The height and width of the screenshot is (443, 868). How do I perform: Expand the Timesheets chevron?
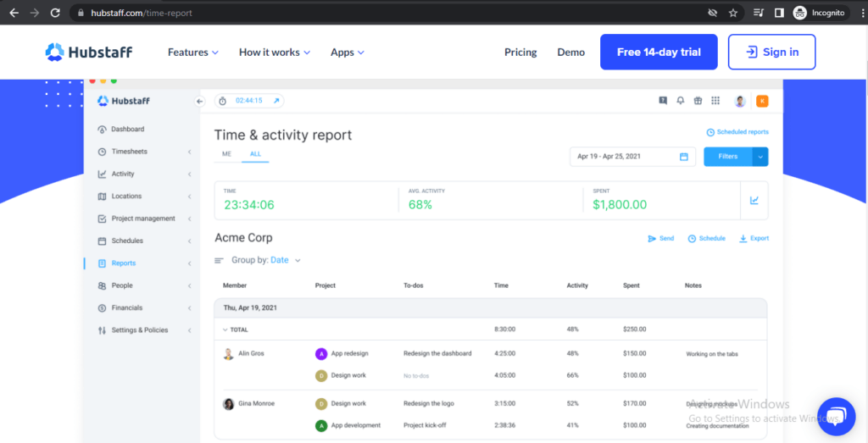189,152
